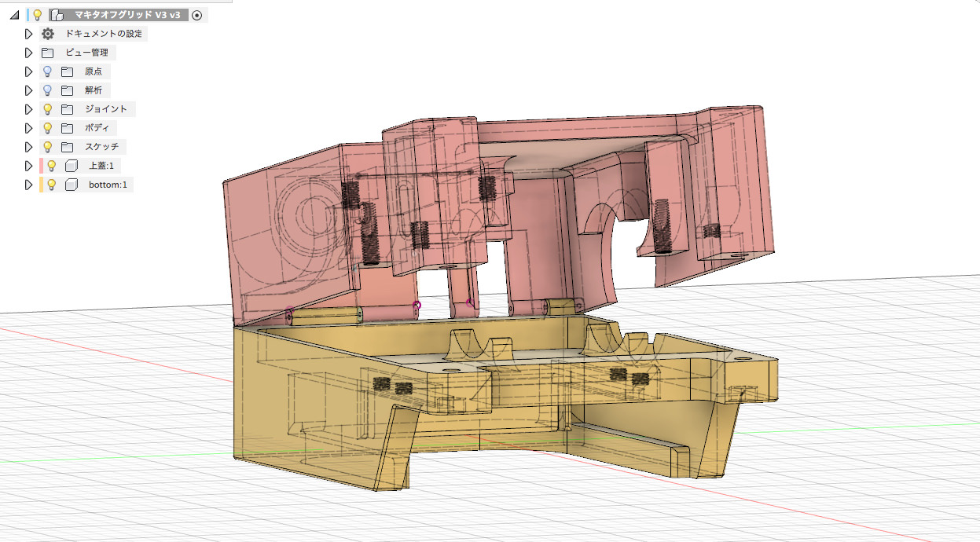
Task: Click the folder icon beside ビュー管理
Action: (48, 53)
